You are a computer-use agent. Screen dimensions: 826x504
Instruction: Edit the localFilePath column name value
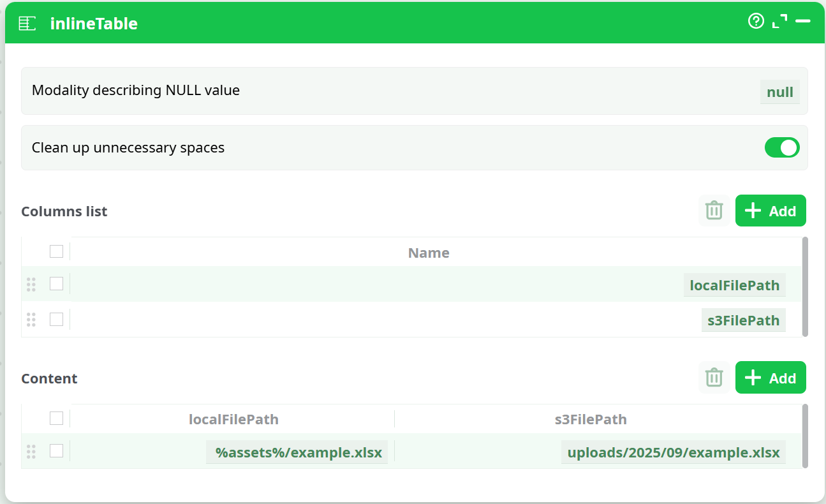[x=734, y=285]
